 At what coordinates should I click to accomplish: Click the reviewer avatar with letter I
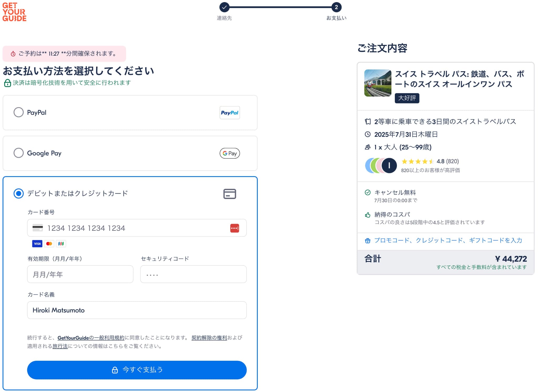[x=389, y=165]
